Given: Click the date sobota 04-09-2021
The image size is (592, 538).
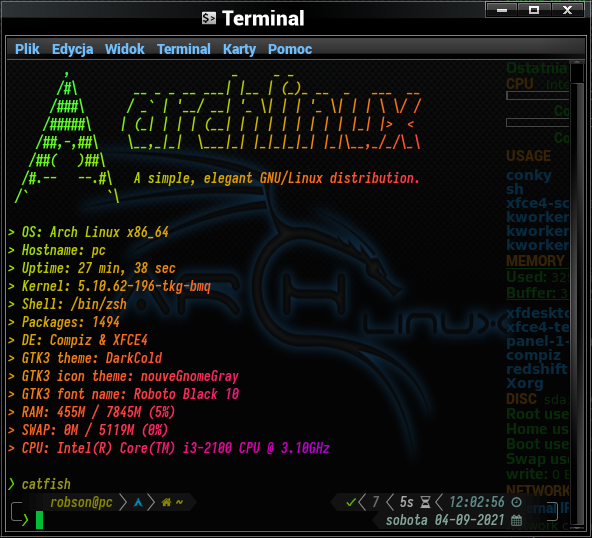Looking at the screenshot, I should [445, 520].
